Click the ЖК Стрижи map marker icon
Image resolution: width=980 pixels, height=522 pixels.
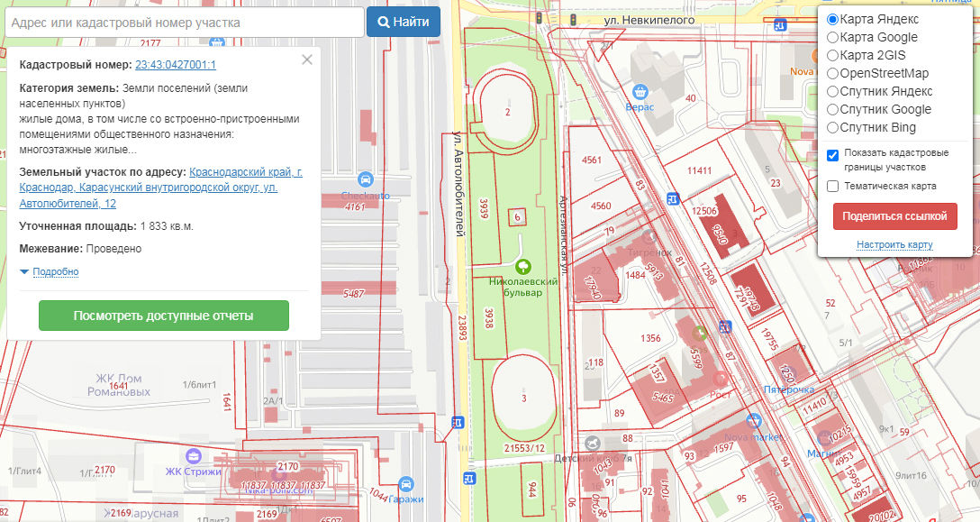[193, 453]
